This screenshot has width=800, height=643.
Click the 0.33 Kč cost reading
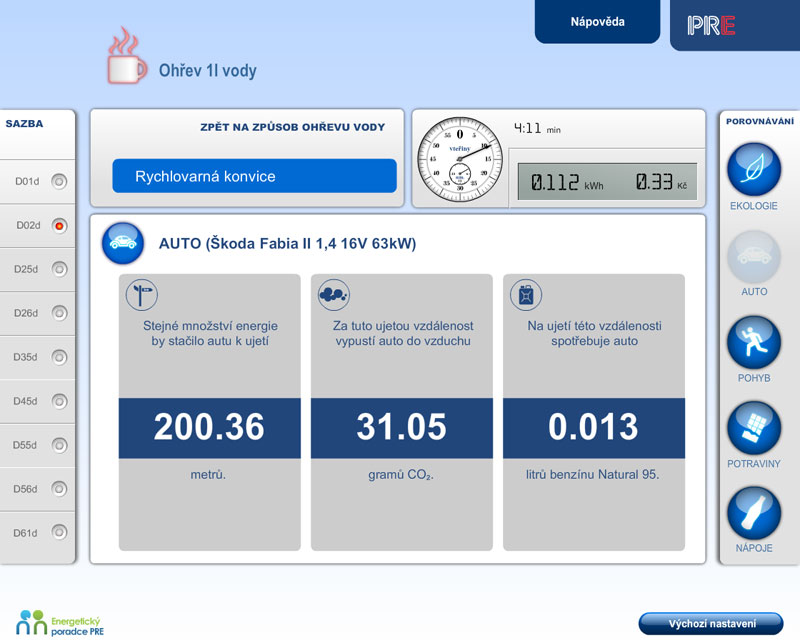coord(661,182)
